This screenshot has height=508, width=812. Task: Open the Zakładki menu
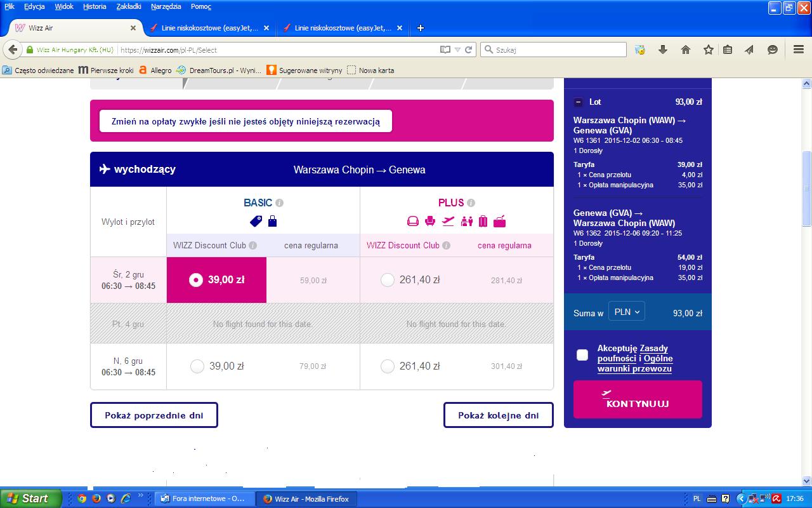coord(129,6)
